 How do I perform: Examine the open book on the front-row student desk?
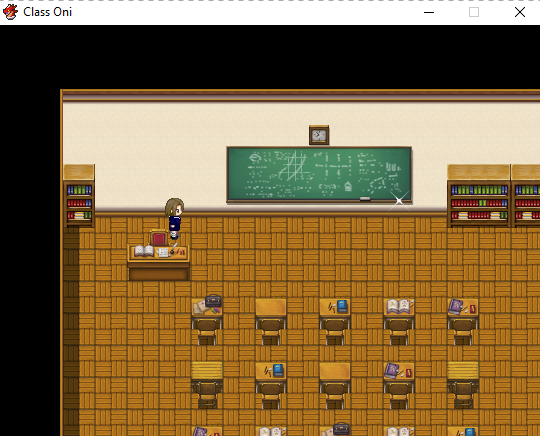399,307
